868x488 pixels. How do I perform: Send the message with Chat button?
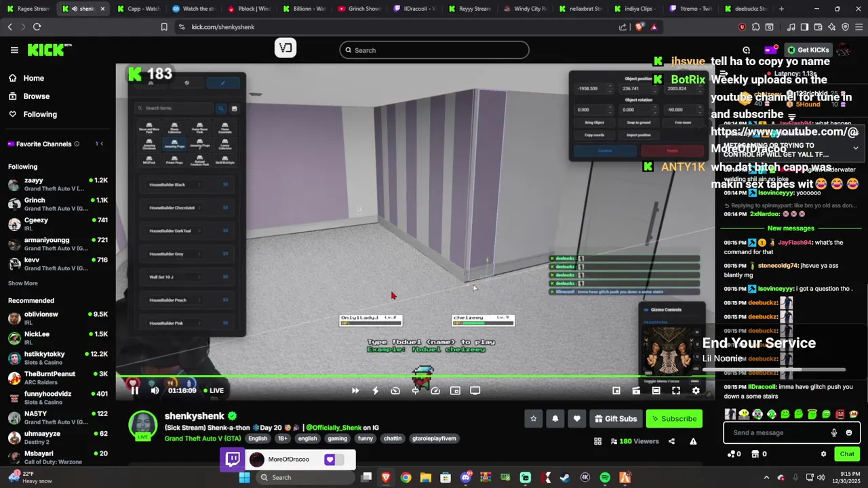pyautogui.click(x=847, y=454)
